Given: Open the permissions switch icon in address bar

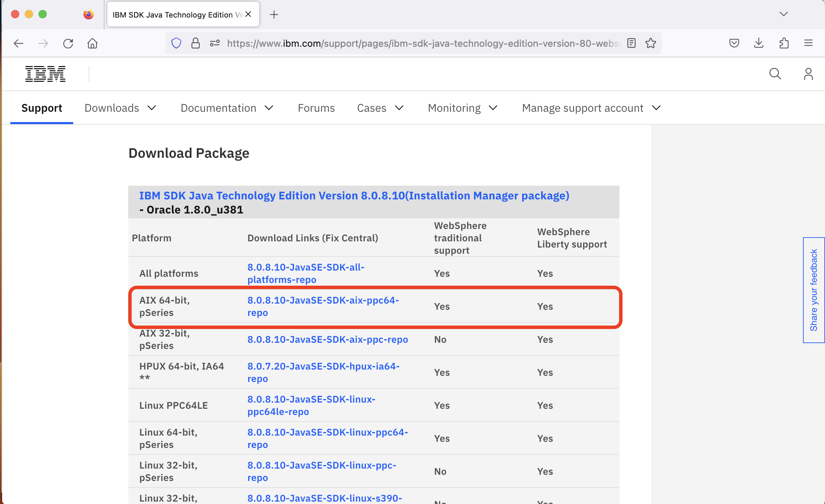Looking at the screenshot, I should coord(214,43).
